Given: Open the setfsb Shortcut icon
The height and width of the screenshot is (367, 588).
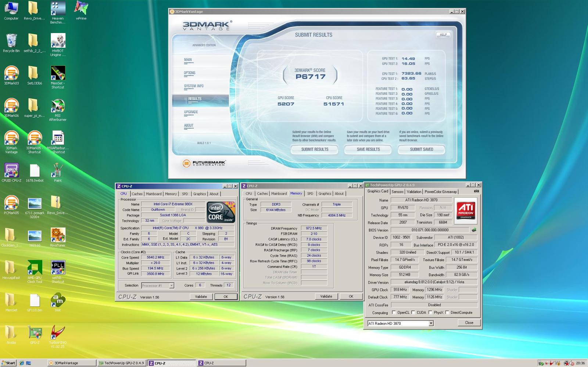Looking at the screenshot, I should coord(58,271).
